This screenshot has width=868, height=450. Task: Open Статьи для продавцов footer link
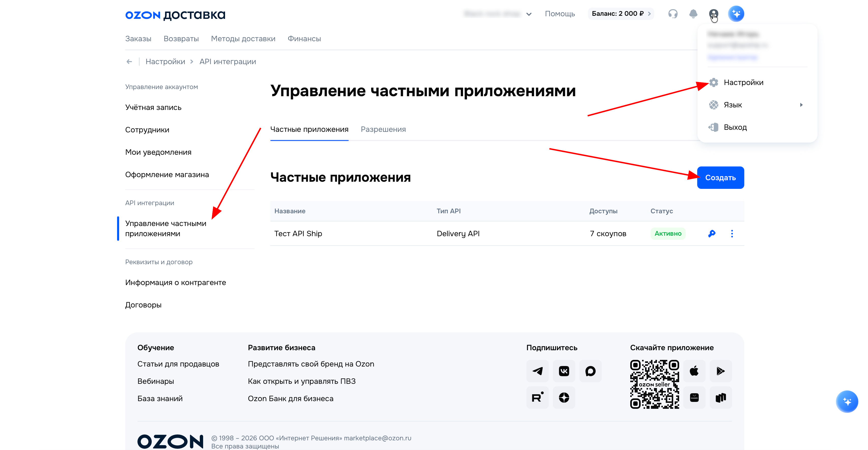[x=178, y=364]
